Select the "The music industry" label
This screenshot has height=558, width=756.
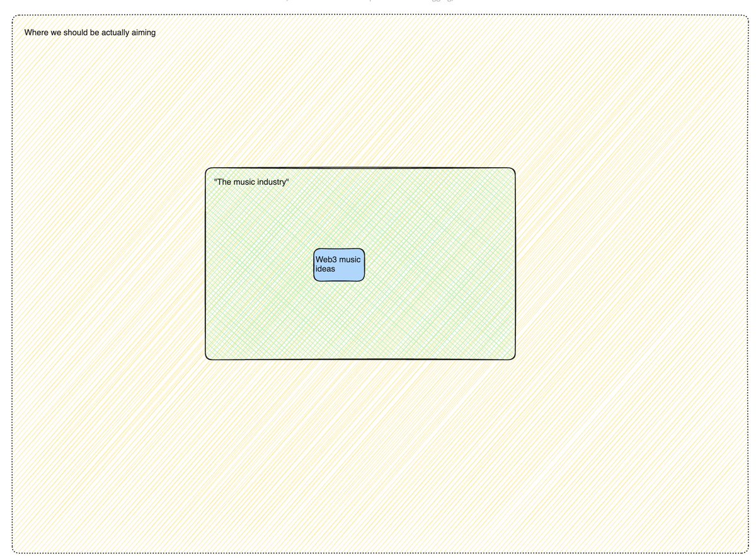click(251, 182)
